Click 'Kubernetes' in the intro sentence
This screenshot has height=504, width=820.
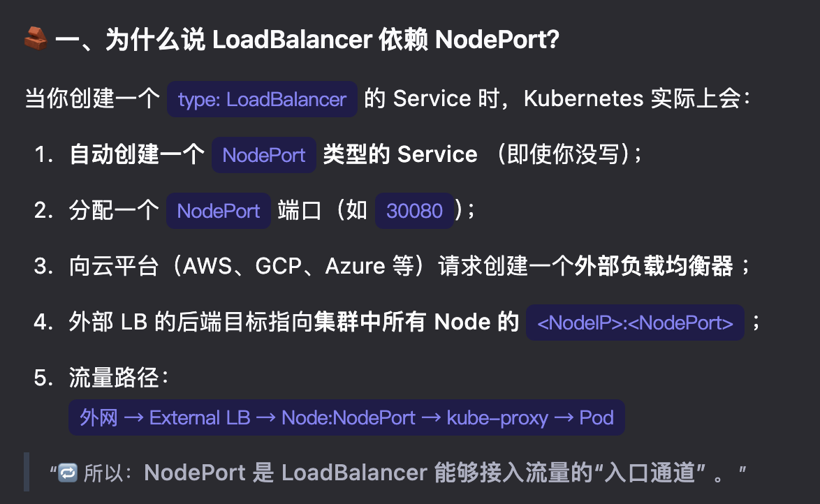[x=584, y=98]
